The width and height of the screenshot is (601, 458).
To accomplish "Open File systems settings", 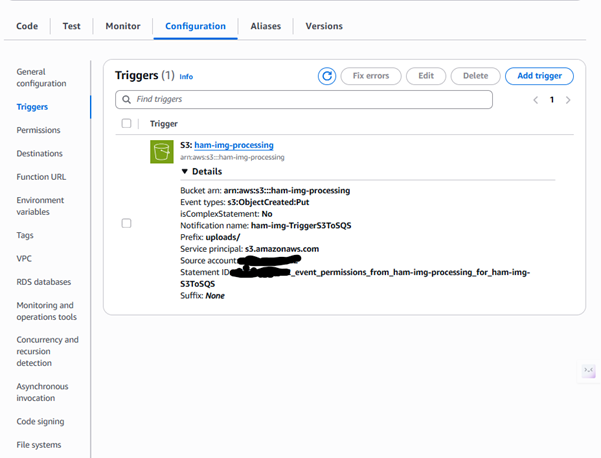I will [x=39, y=445].
